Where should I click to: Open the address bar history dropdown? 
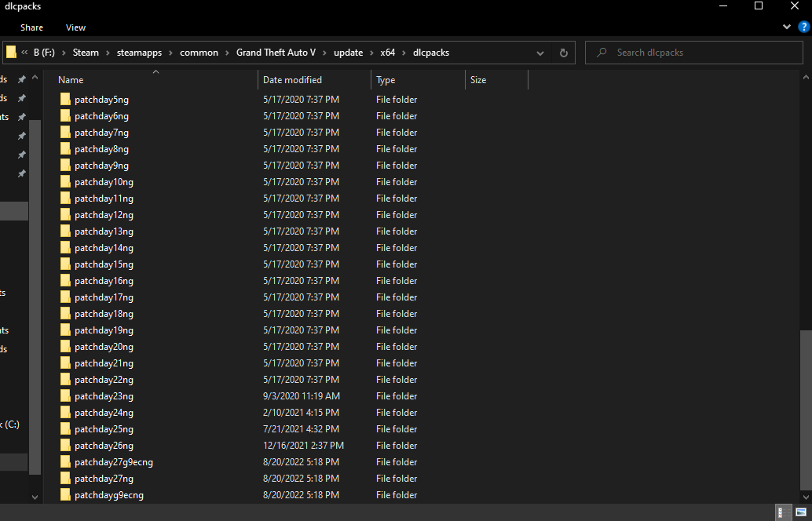(x=540, y=53)
